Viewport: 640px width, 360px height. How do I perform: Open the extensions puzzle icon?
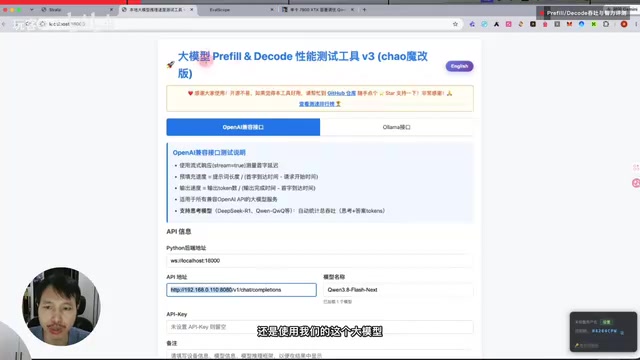point(606,24)
